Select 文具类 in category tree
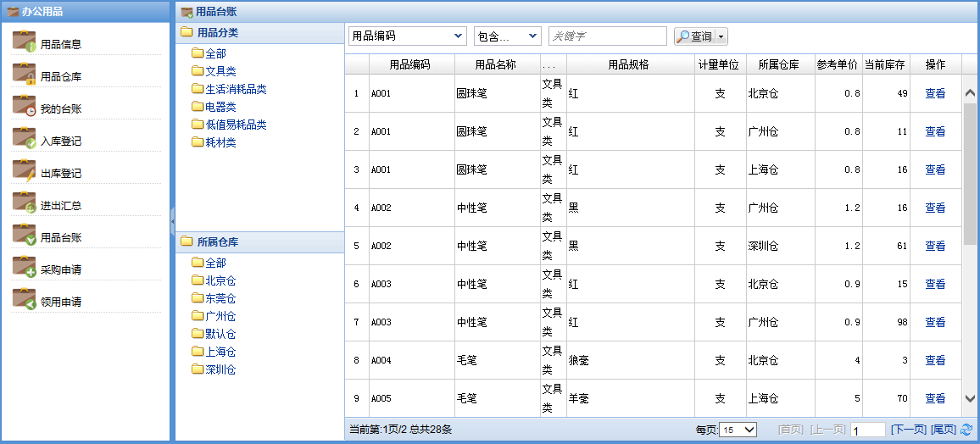The image size is (980, 444). (220, 71)
